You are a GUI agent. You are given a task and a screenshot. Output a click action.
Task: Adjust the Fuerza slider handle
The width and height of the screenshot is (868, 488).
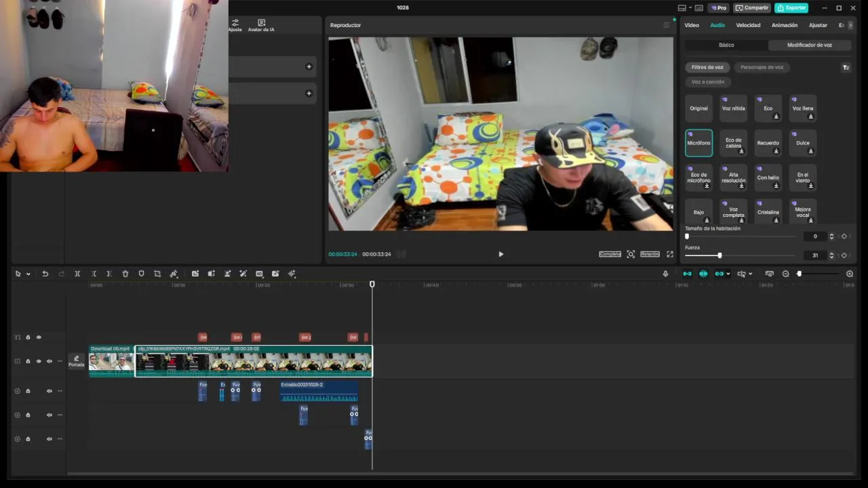tap(719, 256)
